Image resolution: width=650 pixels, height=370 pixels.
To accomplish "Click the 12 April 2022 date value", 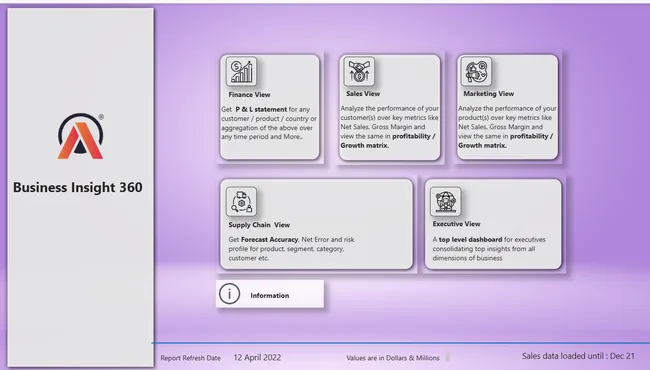I will click(257, 358).
